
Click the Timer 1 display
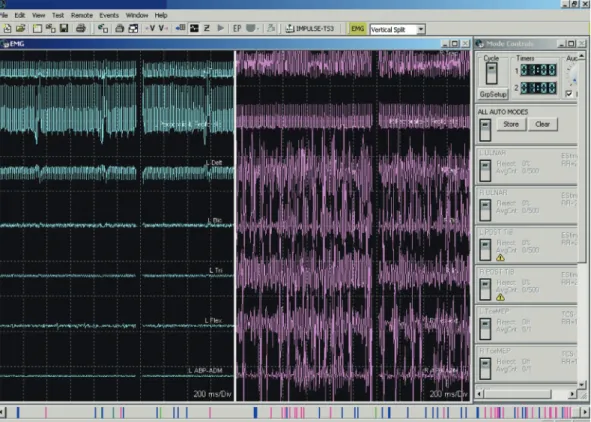[539, 70]
